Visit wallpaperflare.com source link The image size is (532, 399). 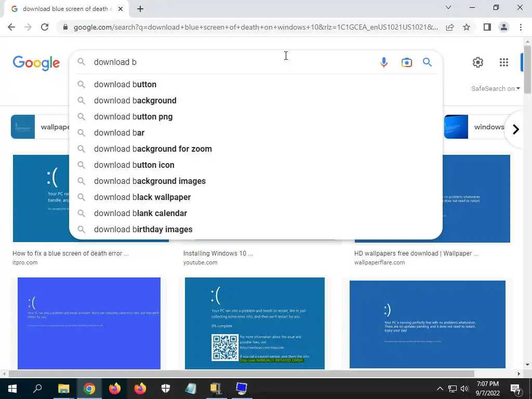pos(379,262)
